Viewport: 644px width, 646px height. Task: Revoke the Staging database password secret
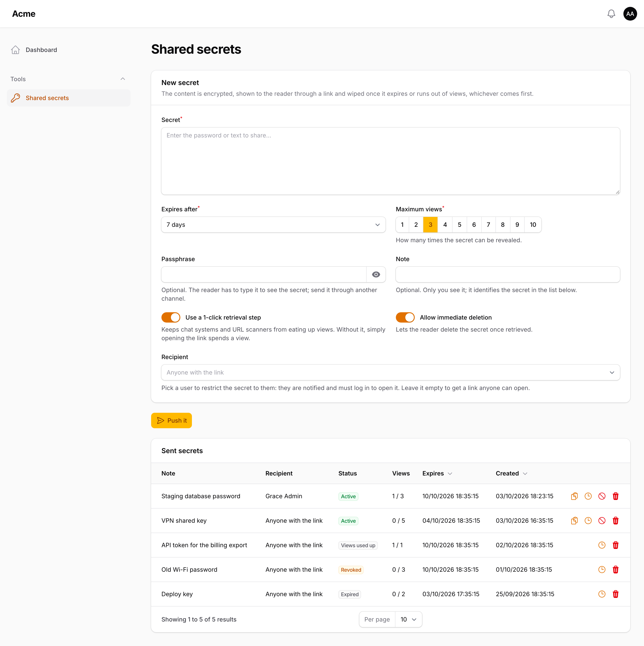coord(601,496)
